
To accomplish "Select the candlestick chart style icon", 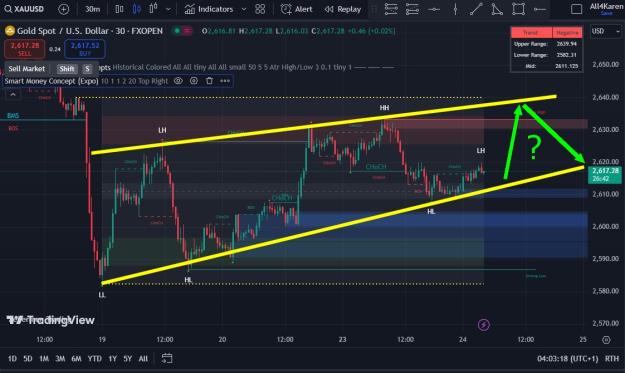I will (x=136, y=9).
